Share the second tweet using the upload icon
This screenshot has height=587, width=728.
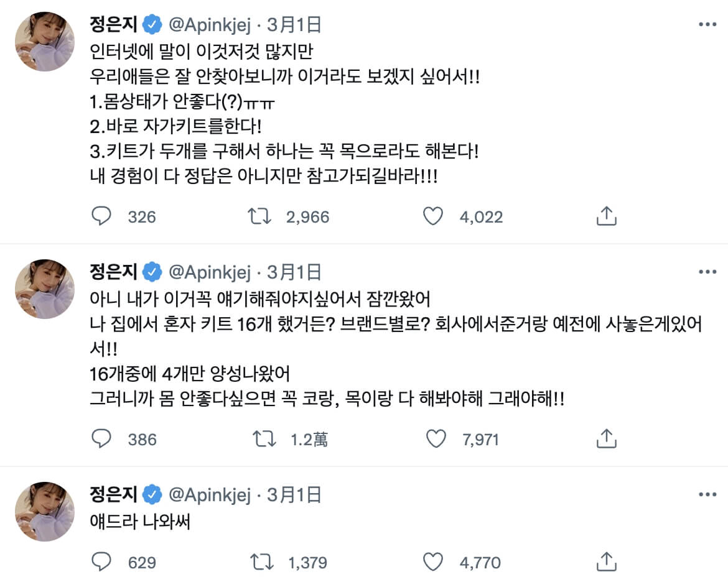point(604,439)
